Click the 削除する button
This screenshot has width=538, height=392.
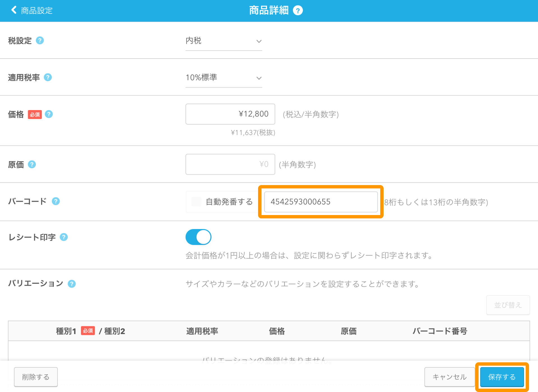click(36, 377)
